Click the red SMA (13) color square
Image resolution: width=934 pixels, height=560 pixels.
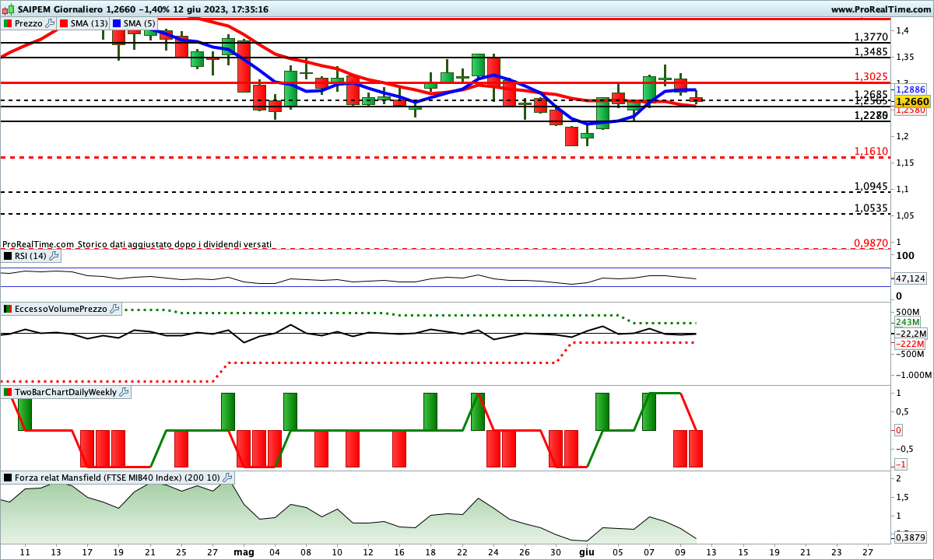point(64,23)
